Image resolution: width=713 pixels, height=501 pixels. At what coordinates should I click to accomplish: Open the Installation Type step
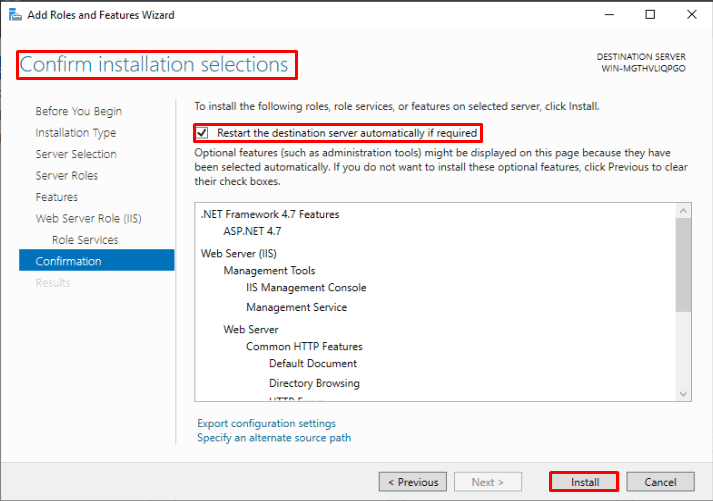pos(75,133)
